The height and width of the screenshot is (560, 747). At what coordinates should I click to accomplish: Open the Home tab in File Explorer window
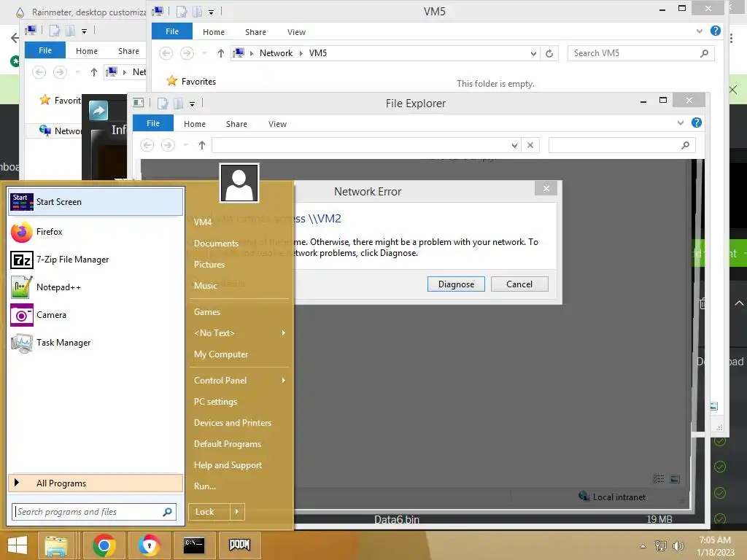(x=194, y=124)
